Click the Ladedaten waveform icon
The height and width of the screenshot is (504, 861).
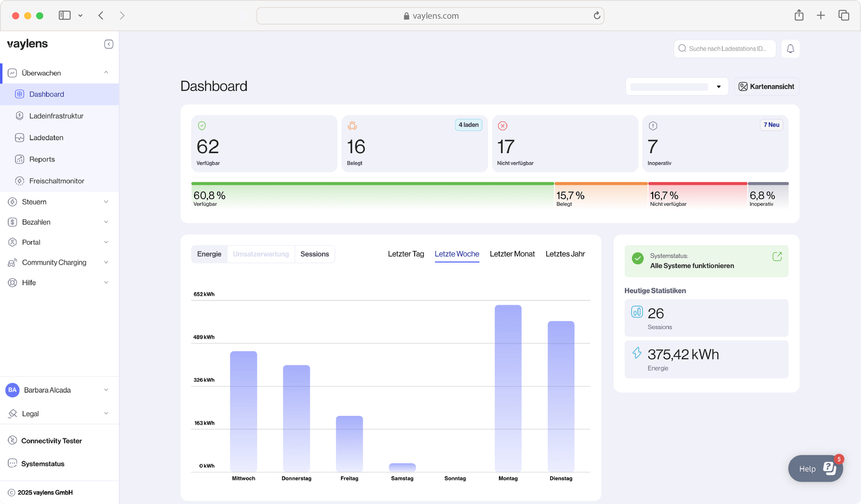click(19, 138)
